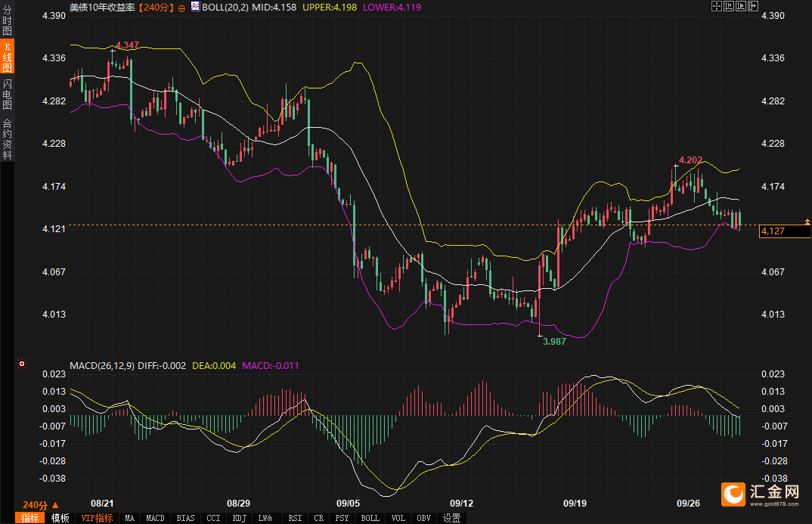Apply the BIAS indicator

point(185,518)
